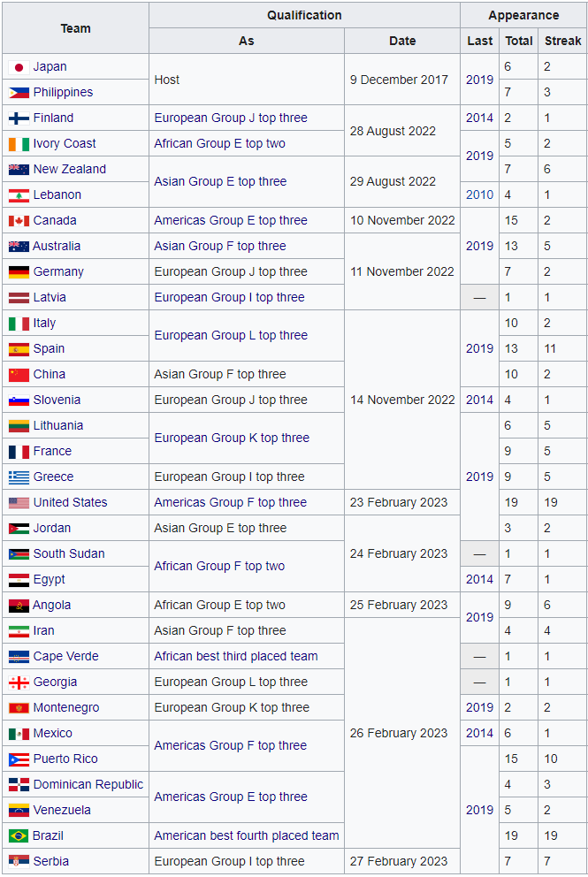Click the Serbia flag icon

pos(19,862)
